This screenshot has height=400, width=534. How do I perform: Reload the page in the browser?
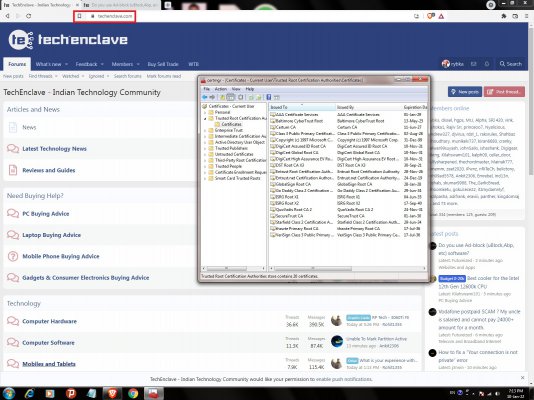[x=29, y=16]
